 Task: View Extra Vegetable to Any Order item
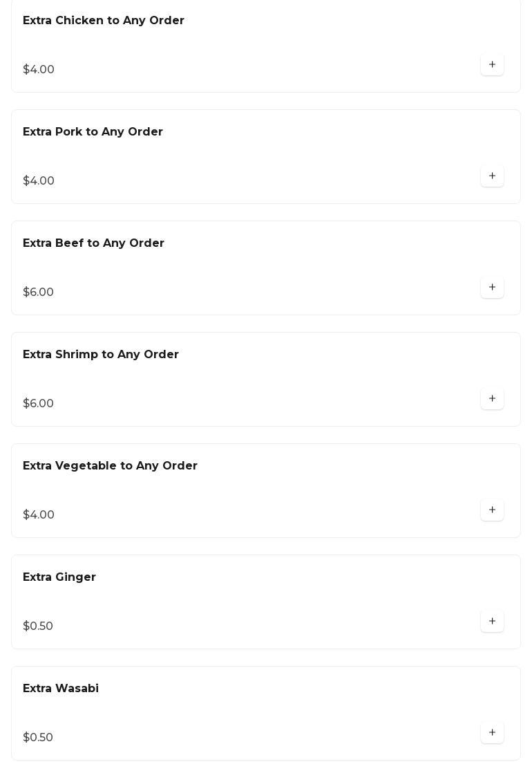pos(110,466)
